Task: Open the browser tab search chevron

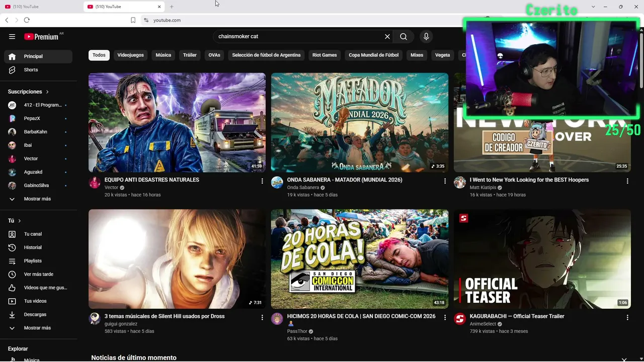Action: coord(593,7)
